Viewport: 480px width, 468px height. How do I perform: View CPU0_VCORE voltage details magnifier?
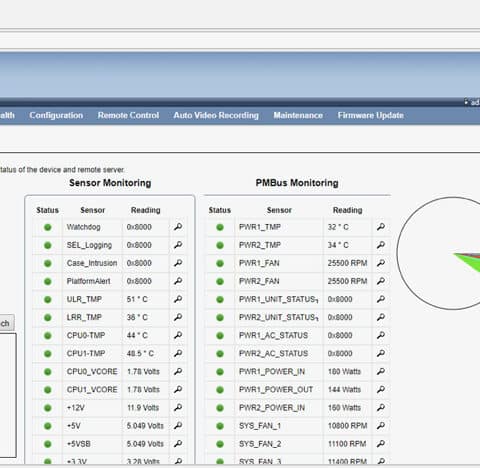(178, 371)
